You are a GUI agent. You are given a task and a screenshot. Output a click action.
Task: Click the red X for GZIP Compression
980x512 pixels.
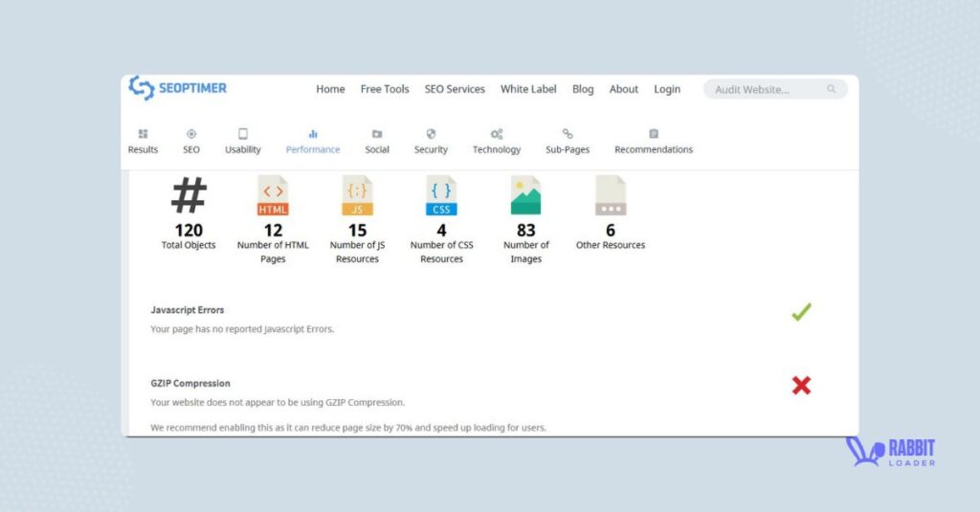coord(801,385)
